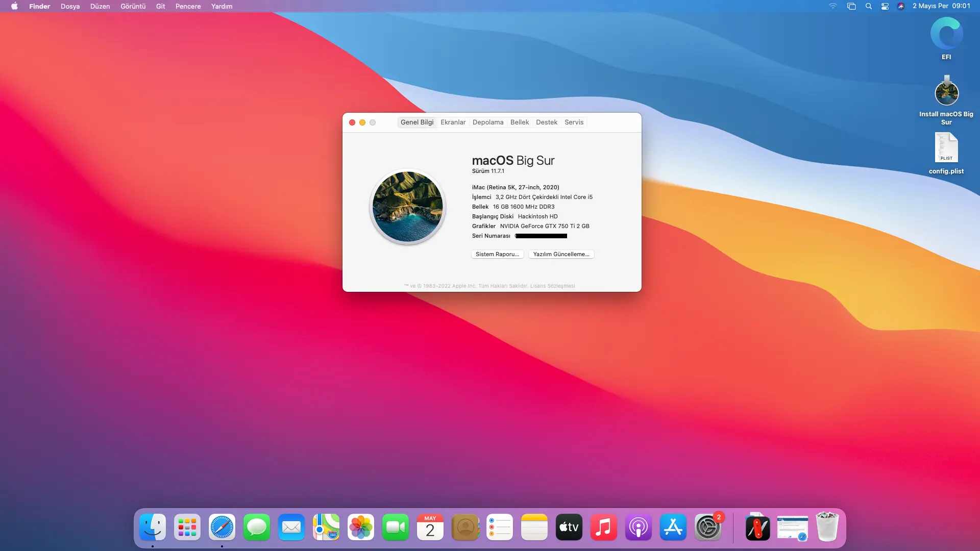This screenshot has height=551, width=980.
Task: Open Finder from the Dock
Action: tap(153, 527)
